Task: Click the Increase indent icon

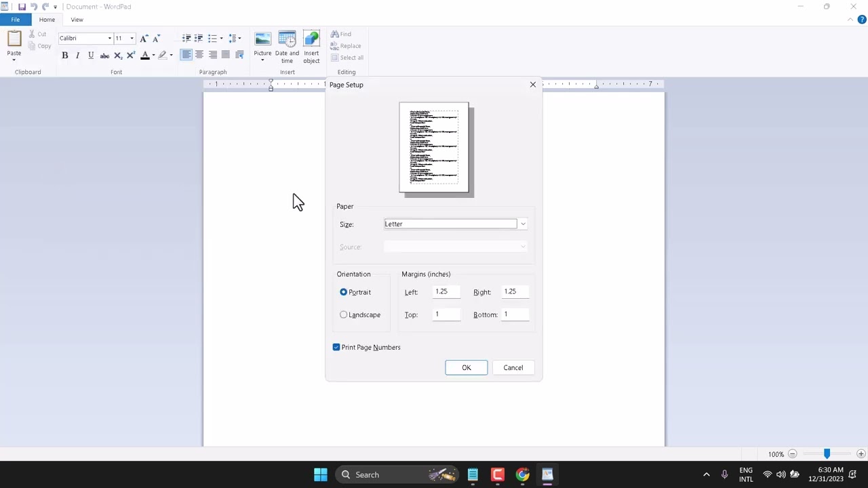Action: pos(199,39)
